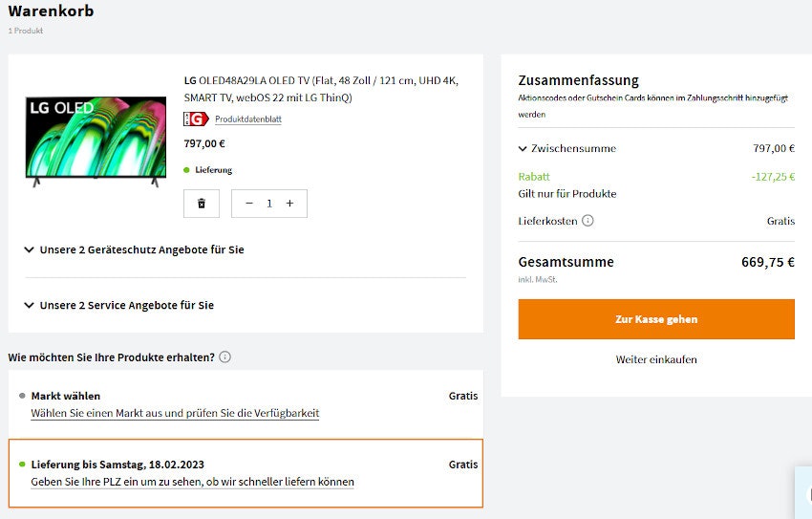Click Zur Kasse gehen button
The width and height of the screenshot is (812, 519).
[656, 319]
